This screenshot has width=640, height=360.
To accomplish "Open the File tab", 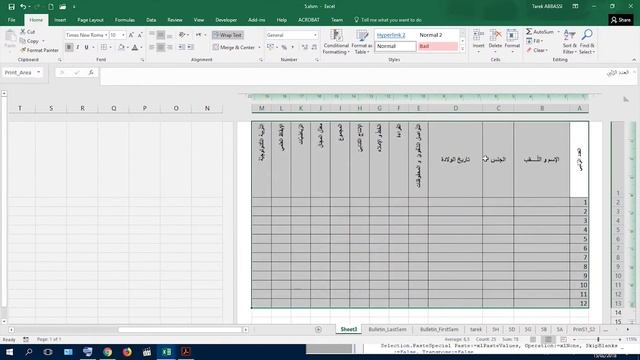I will point(11,20).
